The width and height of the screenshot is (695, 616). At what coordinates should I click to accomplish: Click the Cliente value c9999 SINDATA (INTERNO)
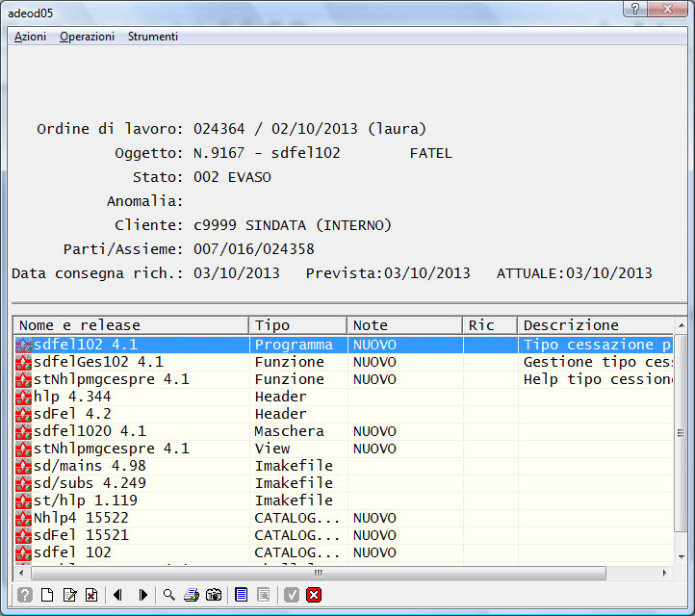(293, 225)
